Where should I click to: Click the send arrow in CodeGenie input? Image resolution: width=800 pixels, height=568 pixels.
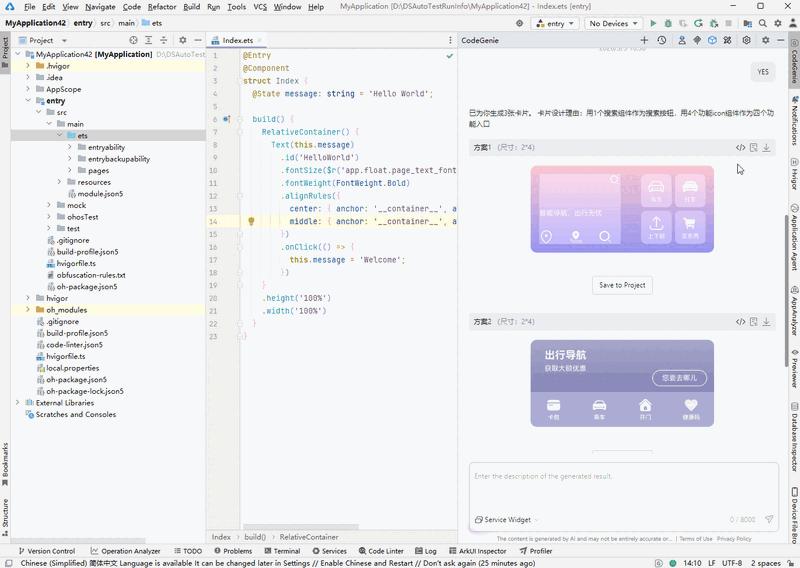pyautogui.click(x=769, y=520)
